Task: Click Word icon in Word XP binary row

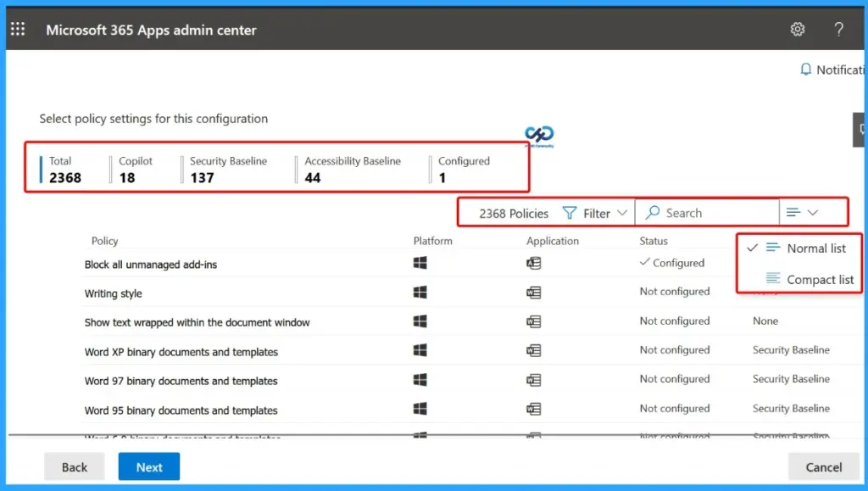Action: click(x=534, y=350)
